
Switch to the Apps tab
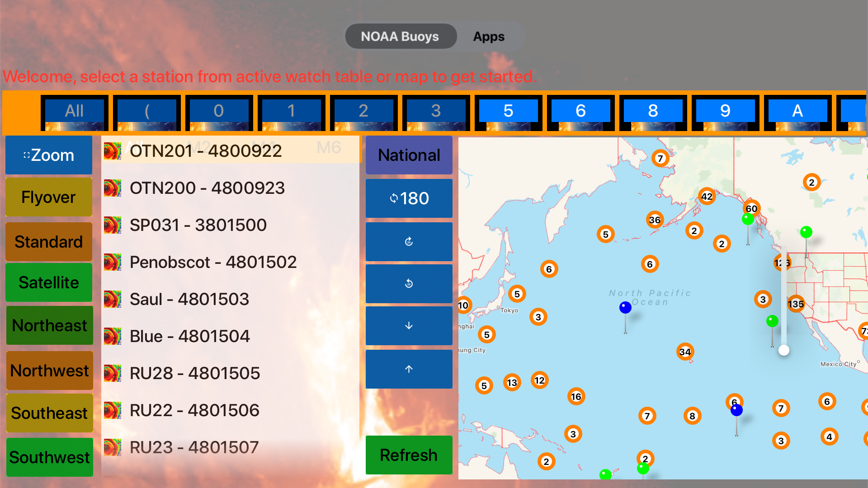[489, 36]
